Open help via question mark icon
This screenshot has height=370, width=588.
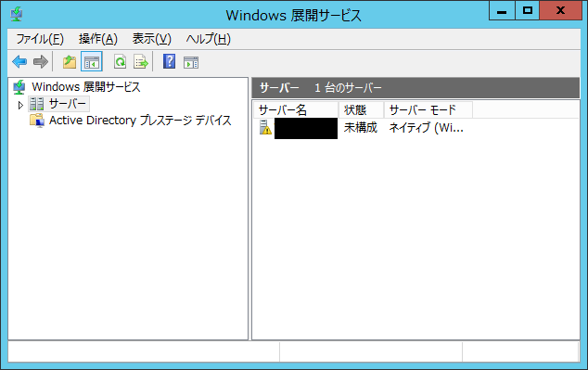(x=169, y=61)
